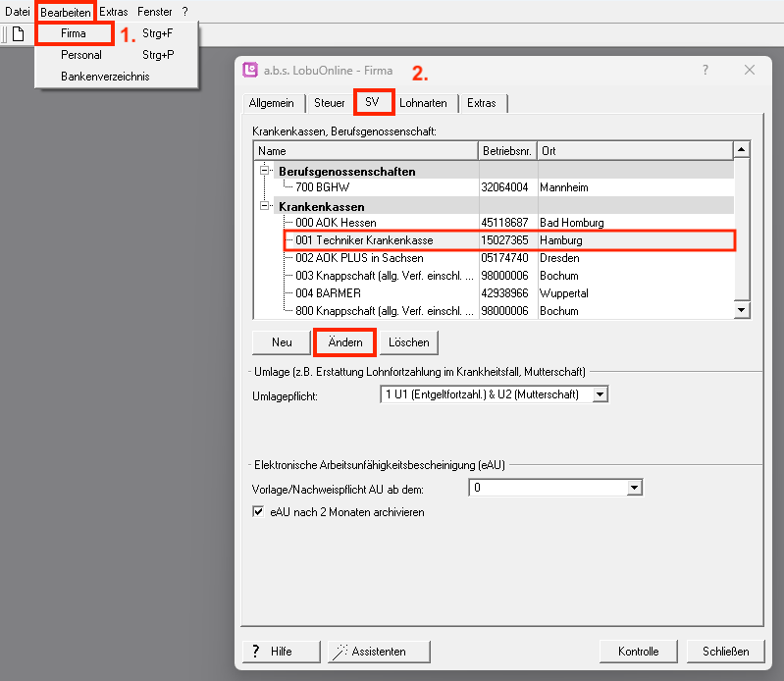Click the new document toolbar icon

coord(17,33)
